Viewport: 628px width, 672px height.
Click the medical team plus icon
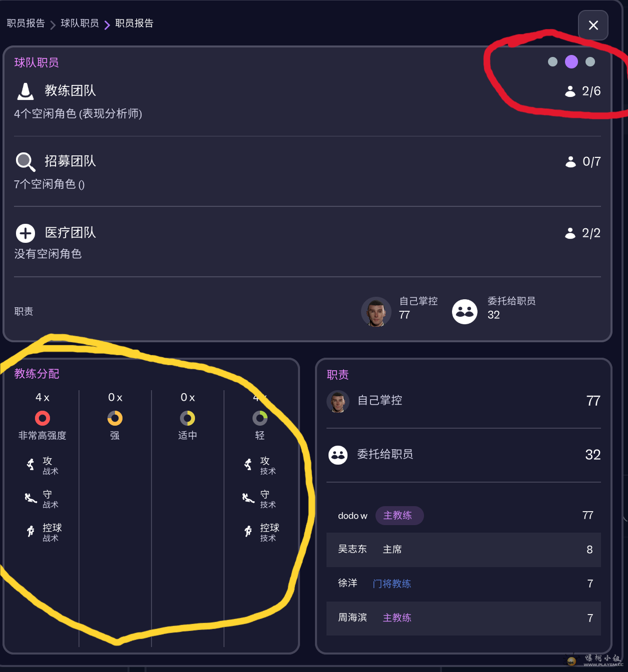25,233
